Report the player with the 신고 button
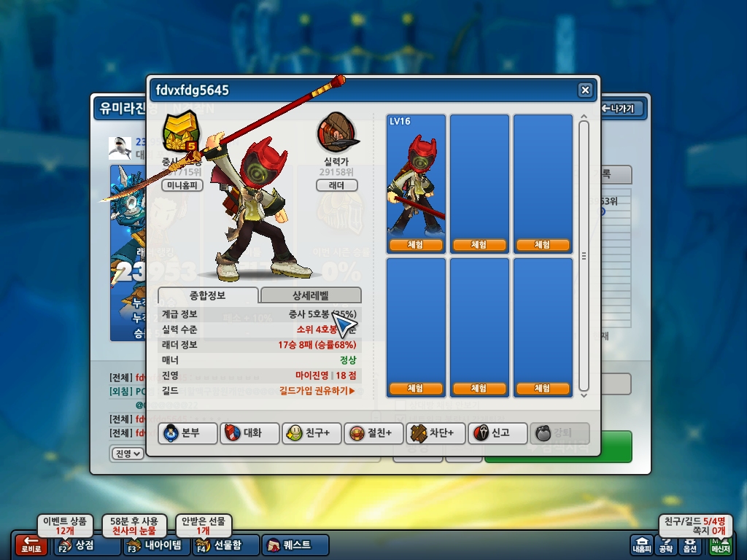The width and height of the screenshot is (747, 560). pos(498,433)
